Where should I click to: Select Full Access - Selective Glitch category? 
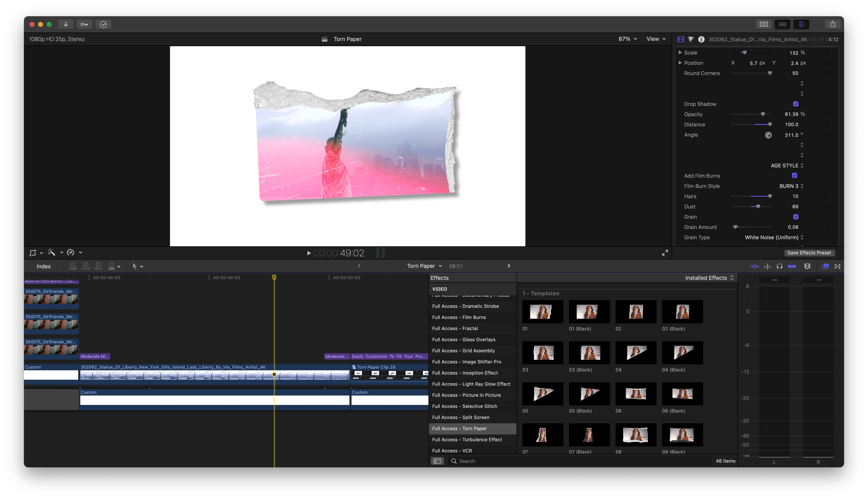pyautogui.click(x=472, y=406)
